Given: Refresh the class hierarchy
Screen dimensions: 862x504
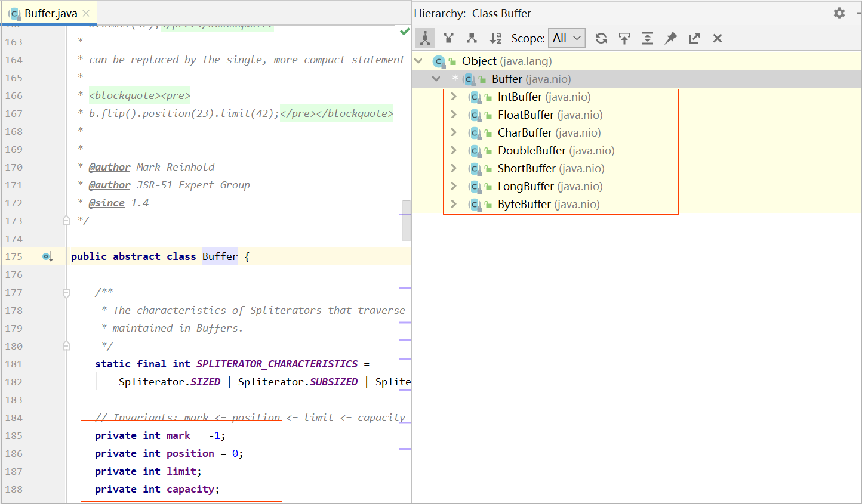Looking at the screenshot, I should click(x=601, y=38).
